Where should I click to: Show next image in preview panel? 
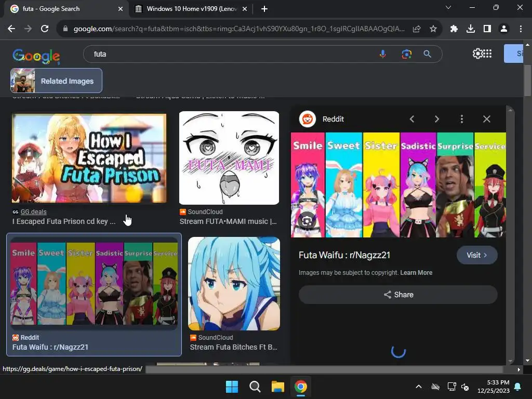click(436, 119)
